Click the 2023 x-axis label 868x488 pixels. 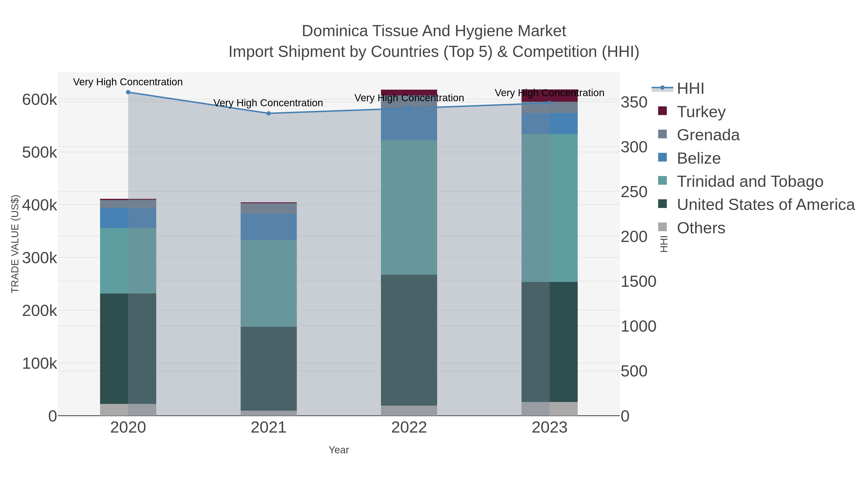549,428
